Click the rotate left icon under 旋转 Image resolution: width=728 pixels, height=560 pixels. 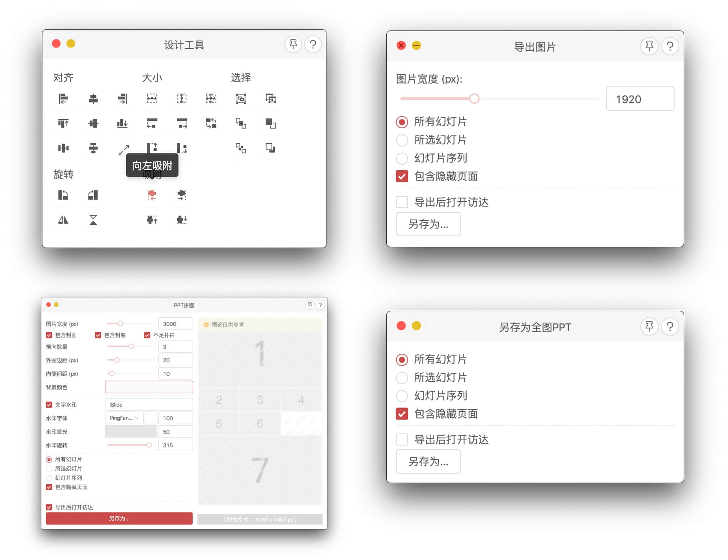tap(63, 195)
